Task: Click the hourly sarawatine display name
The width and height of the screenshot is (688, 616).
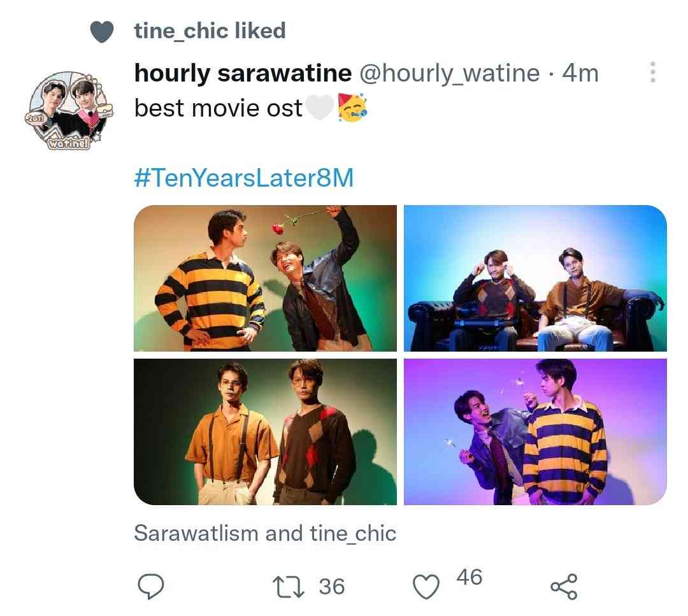Action: click(x=243, y=73)
